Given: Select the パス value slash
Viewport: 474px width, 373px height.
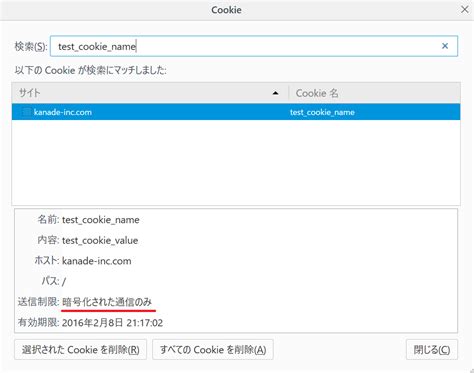Looking at the screenshot, I should tap(64, 282).
